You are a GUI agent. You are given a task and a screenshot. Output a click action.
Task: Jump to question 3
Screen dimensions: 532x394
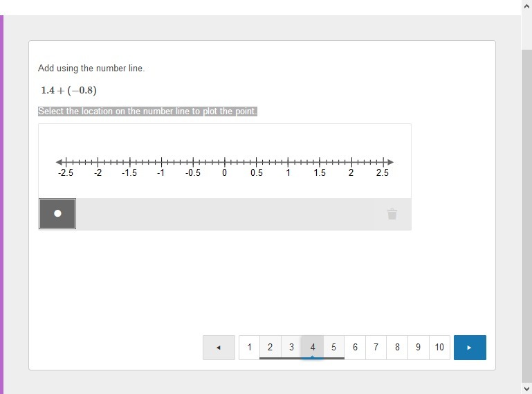pos(291,347)
